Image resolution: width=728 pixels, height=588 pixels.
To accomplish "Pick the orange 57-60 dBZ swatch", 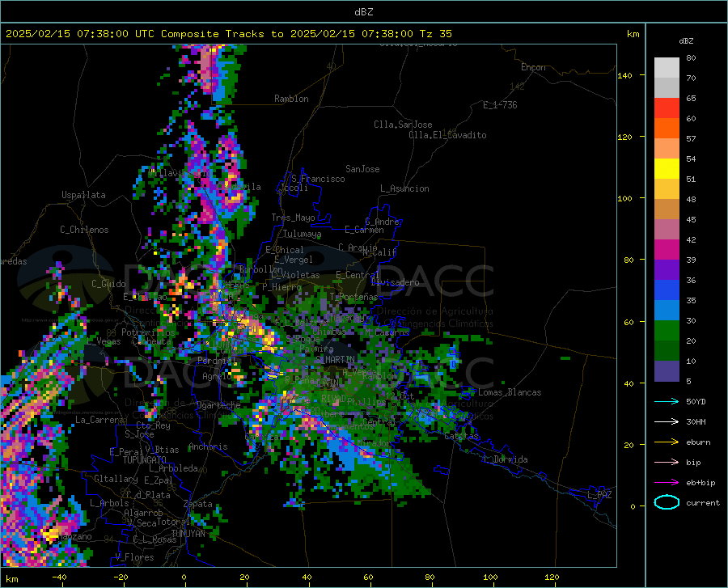I will 667,129.
